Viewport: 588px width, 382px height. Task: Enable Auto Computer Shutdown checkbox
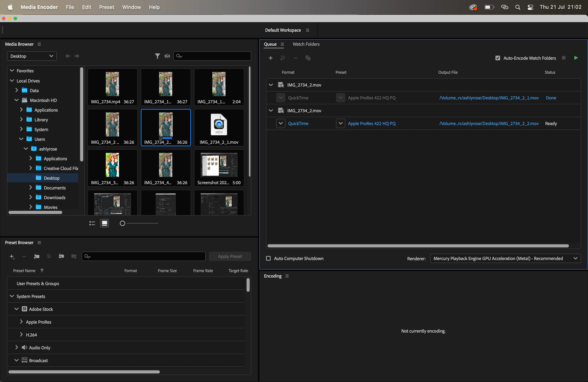pyautogui.click(x=268, y=258)
